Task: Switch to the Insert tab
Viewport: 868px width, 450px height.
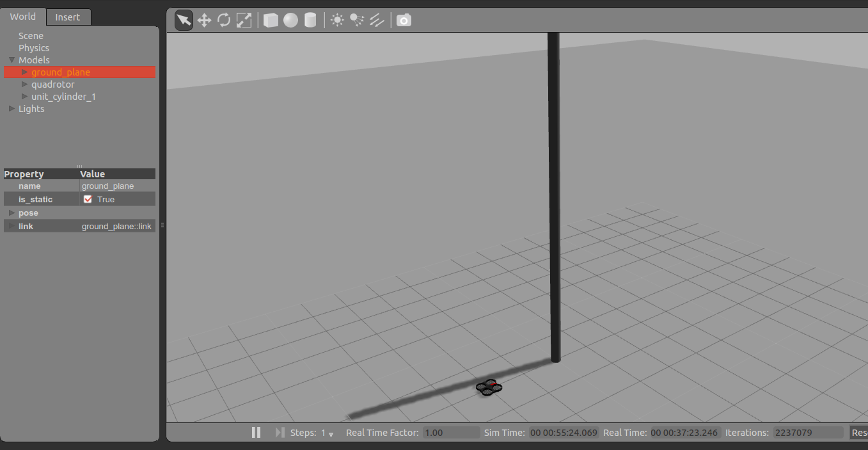Action: tap(68, 17)
